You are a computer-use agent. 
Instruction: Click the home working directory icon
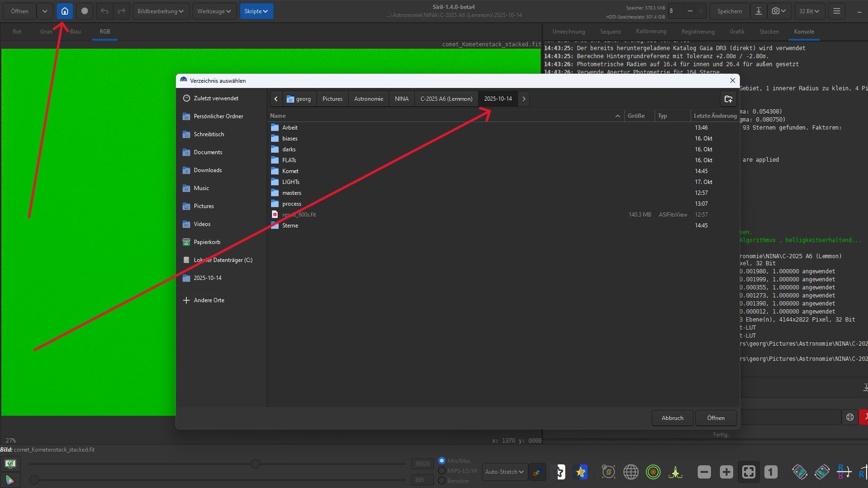coord(65,11)
